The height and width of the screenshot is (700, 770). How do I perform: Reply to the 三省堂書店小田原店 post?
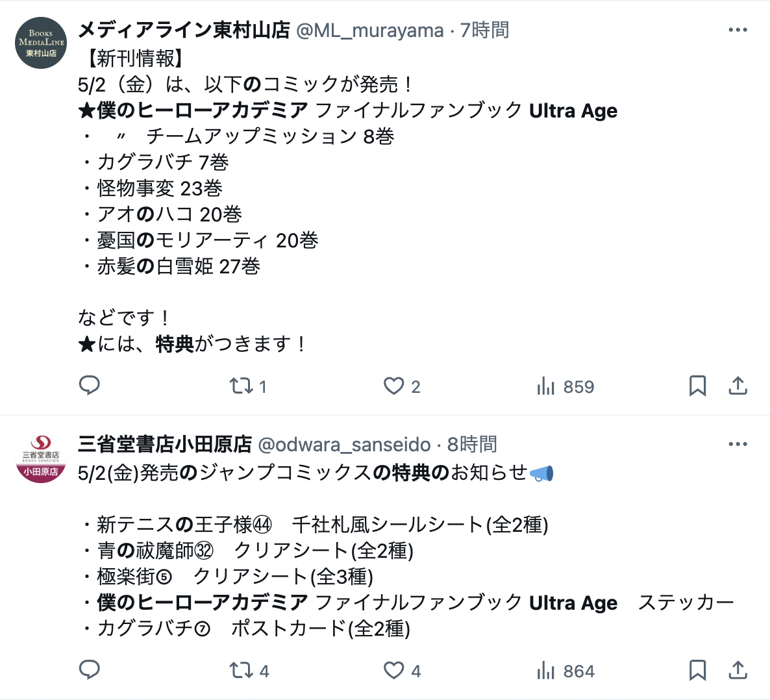(90, 670)
